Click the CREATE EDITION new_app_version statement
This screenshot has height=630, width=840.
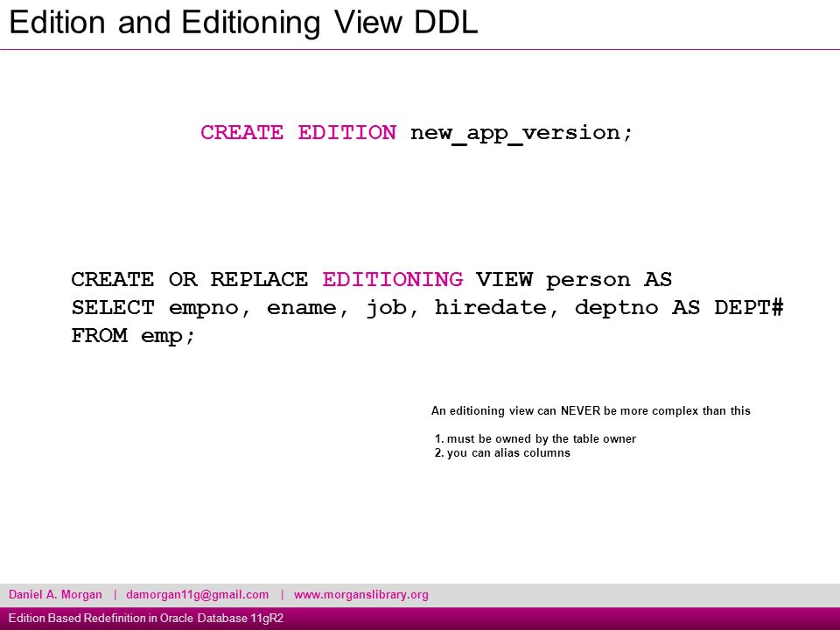tap(416, 133)
